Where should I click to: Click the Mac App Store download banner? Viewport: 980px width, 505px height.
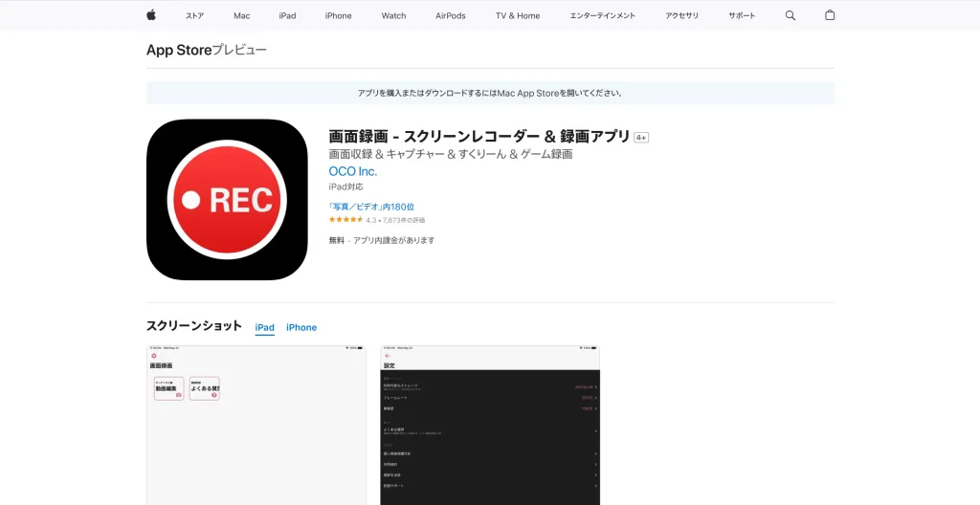(x=490, y=93)
